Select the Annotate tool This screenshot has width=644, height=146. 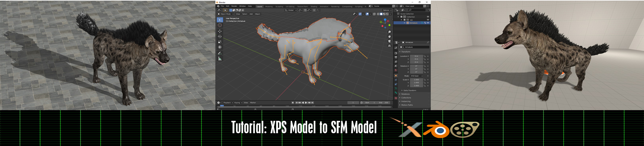click(220, 53)
